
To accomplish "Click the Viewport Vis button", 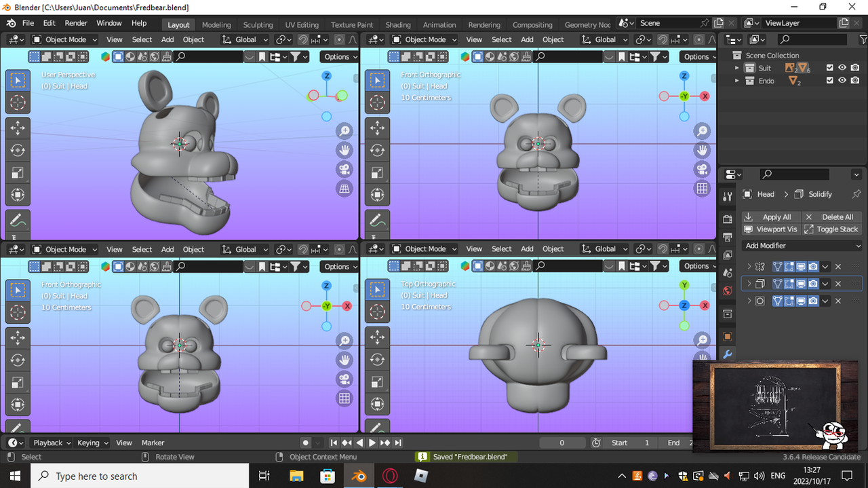I will (771, 229).
